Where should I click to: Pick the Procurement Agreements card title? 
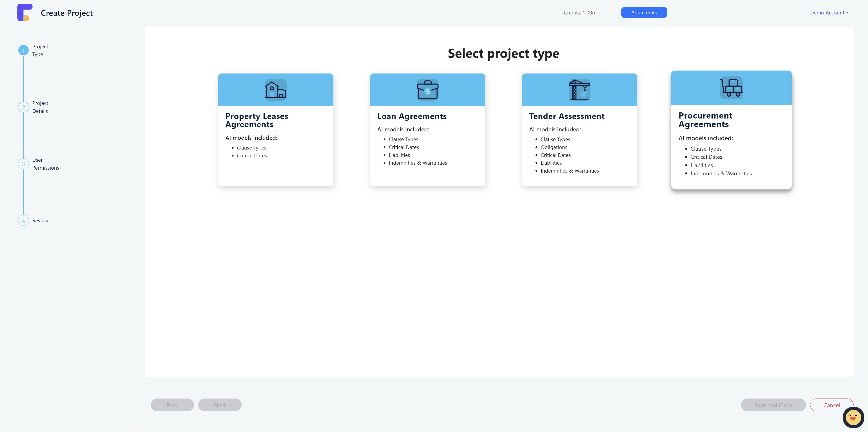point(705,120)
